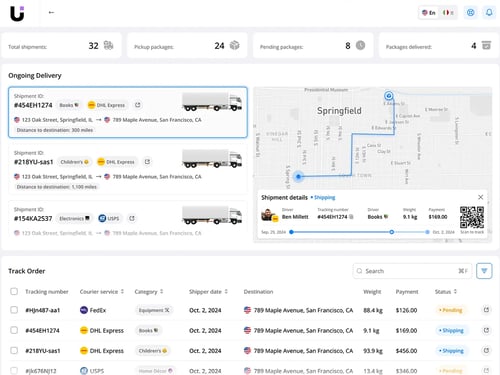Open the help support icon in header

tap(470, 13)
